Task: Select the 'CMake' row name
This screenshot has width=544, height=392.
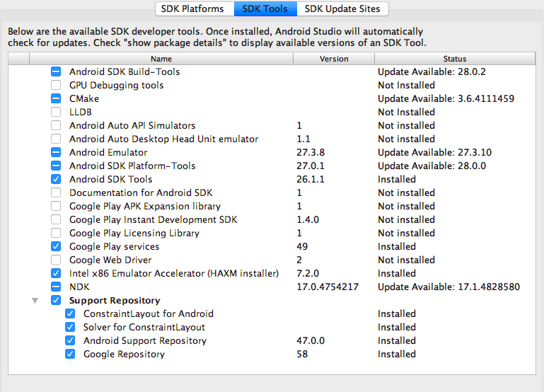Action: 84,99
